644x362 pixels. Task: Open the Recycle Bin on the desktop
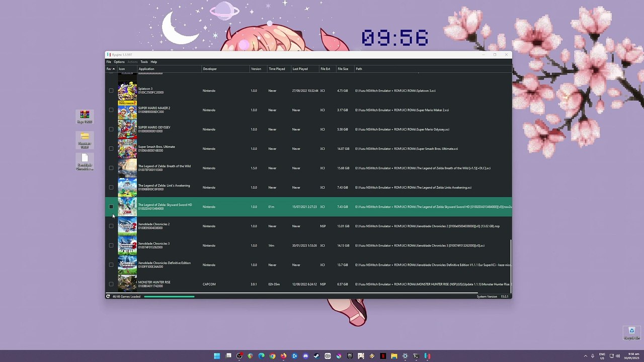pyautogui.click(x=631, y=333)
